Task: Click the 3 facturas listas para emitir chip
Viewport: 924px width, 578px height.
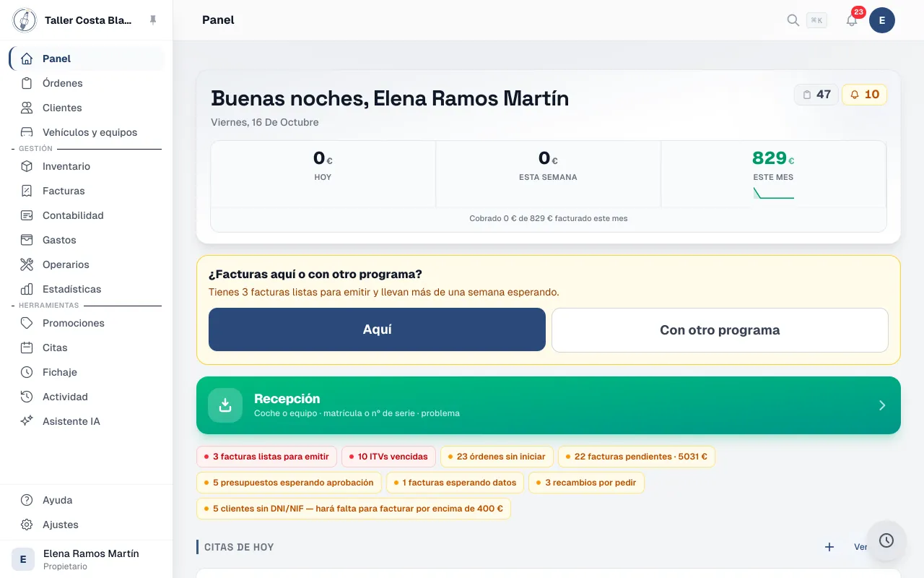Action: click(x=266, y=457)
